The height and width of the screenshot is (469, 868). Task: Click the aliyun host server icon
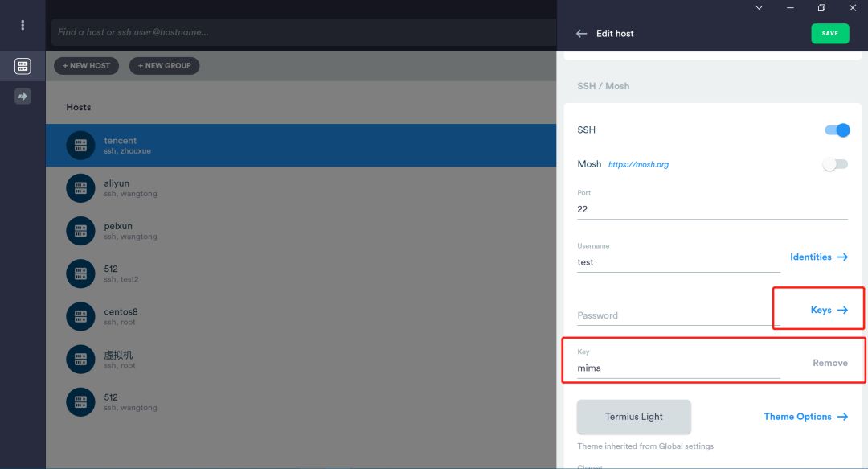pyautogui.click(x=81, y=188)
